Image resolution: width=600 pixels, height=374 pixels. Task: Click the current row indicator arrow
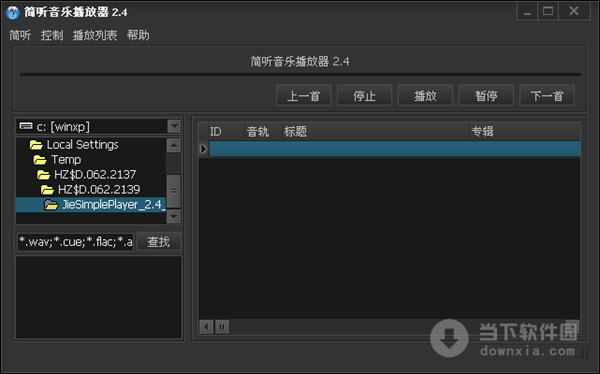204,149
